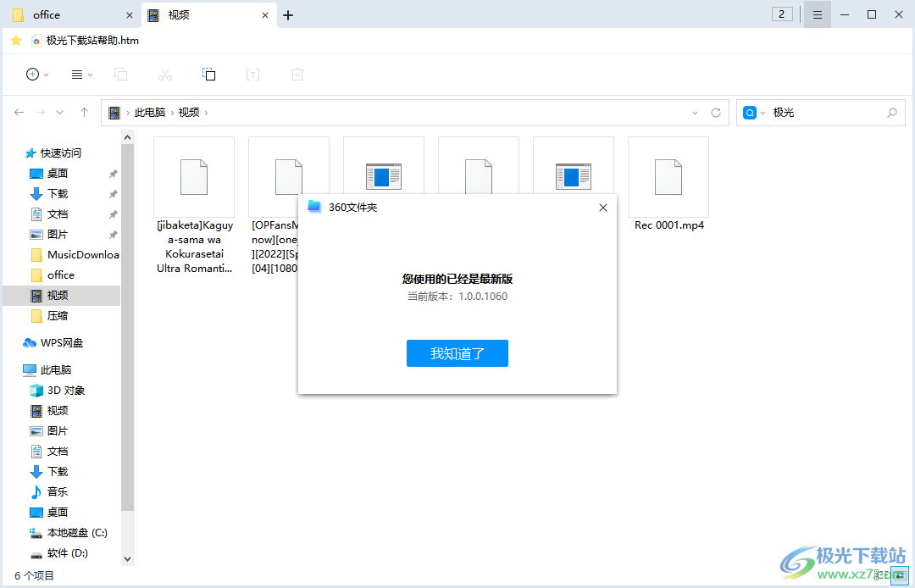Open the MusicDownload folder in sidebar
The image size is (915, 588).
click(75, 254)
